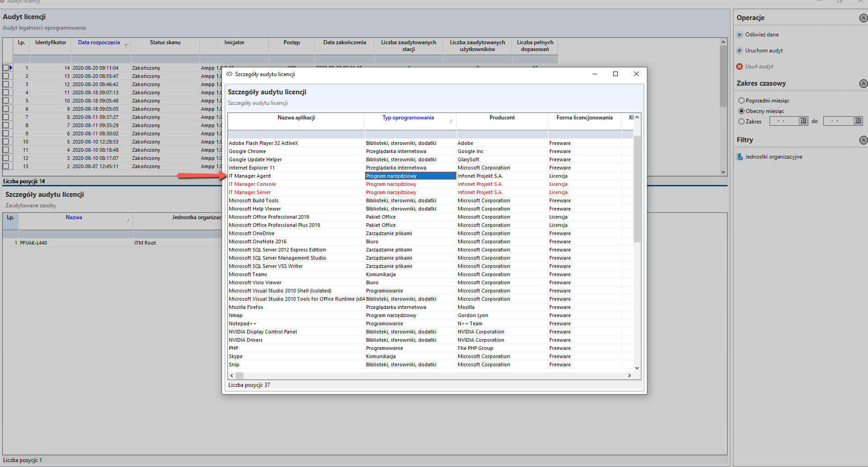Click the Szczegóły audytu licencji dialog title icon
This screenshot has height=467, width=868.
[x=229, y=74]
